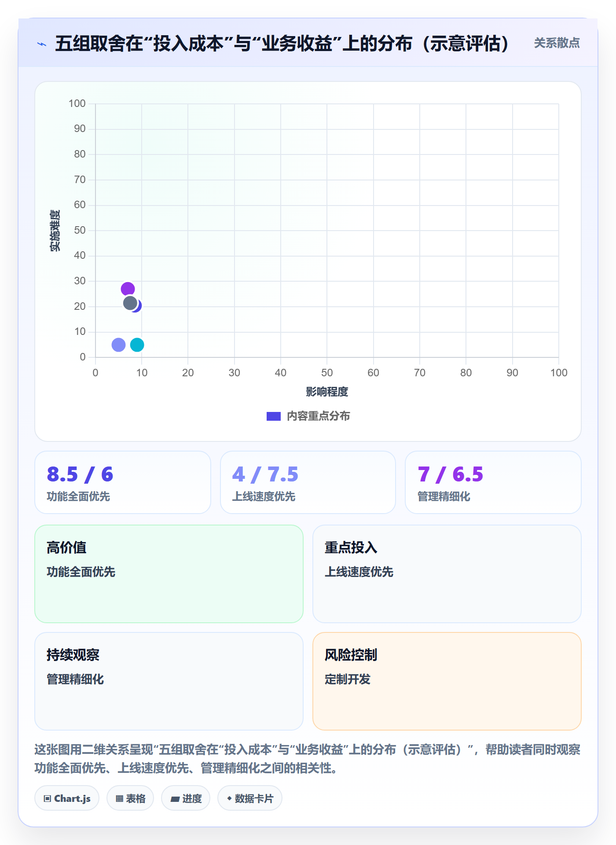Open the 高价值 quadrant card
Viewport: 616px width, 845px height.
169,574
